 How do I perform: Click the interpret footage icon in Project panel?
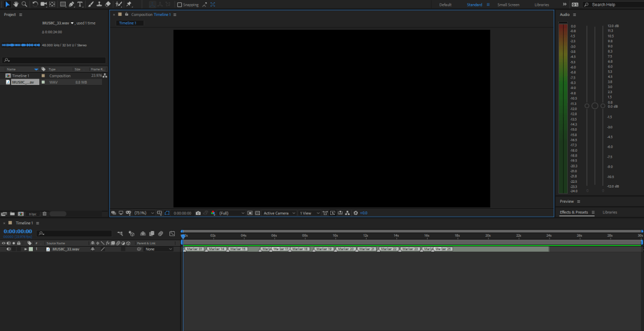coord(4,214)
